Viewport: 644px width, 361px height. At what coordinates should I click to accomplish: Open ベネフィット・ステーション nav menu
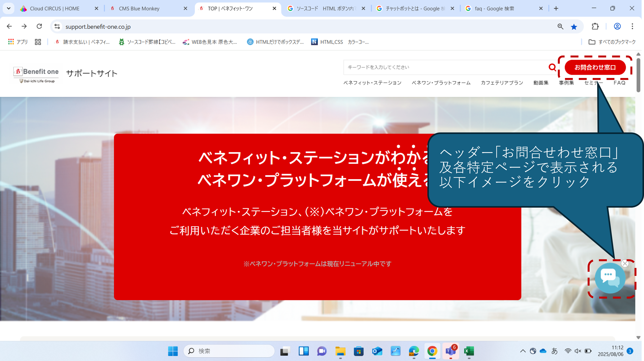(372, 83)
